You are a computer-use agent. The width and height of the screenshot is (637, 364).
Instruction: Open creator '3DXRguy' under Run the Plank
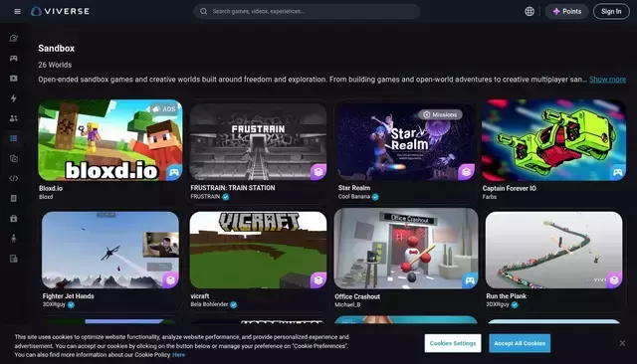tap(498, 304)
